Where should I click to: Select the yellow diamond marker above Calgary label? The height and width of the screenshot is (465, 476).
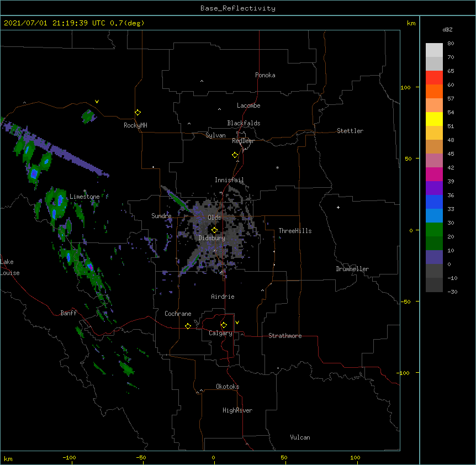[224, 325]
